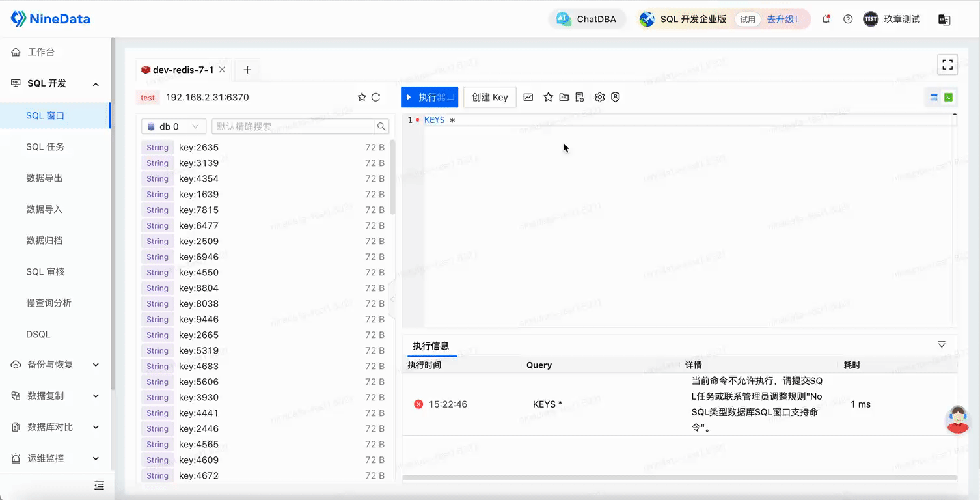Open the 玖章测试 user account menu
The image size is (980, 500).
point(892,20)
